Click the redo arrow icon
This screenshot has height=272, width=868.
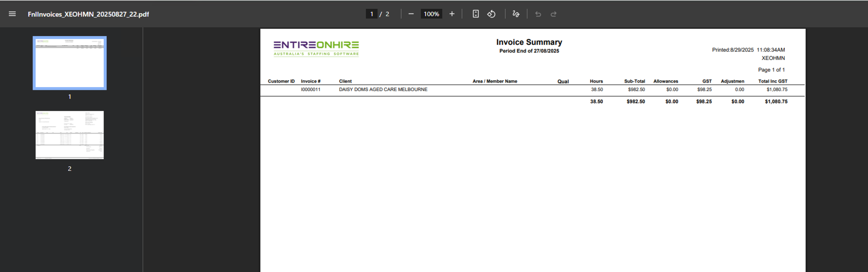(553, 14)
